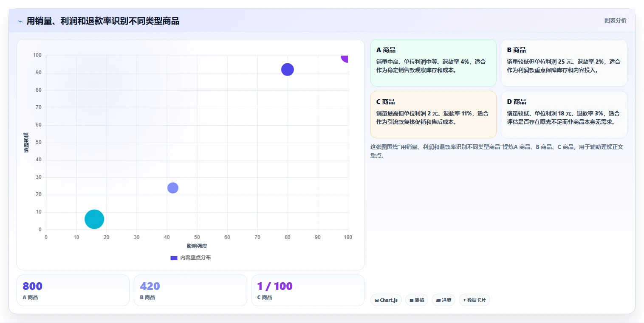Click the x-axis value 50

click(197, 237)
